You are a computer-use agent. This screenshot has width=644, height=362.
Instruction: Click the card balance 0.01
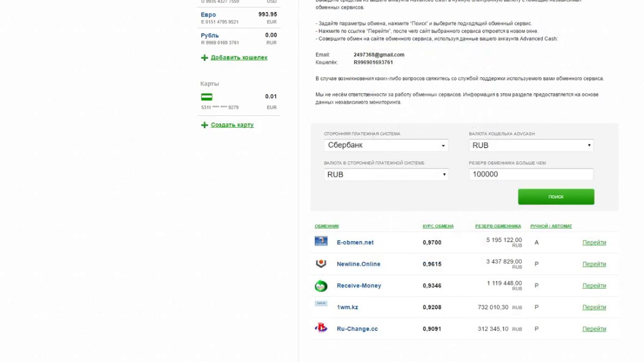pos(271,97)
